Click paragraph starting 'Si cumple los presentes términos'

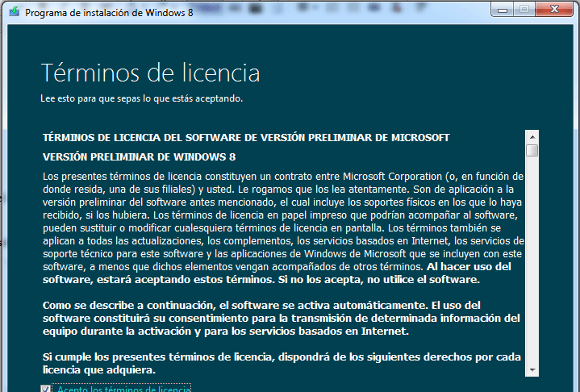click(x=282, y=363)
